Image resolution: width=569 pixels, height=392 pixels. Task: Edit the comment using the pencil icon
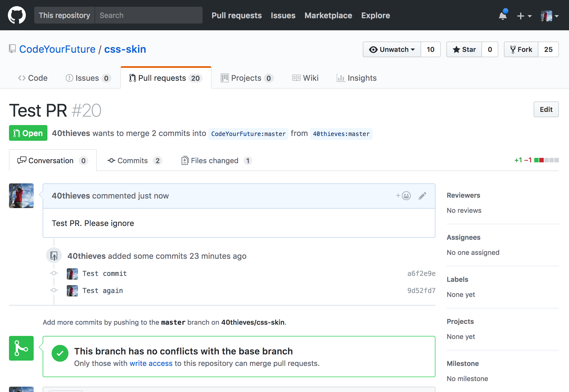(x=422, y=196)
